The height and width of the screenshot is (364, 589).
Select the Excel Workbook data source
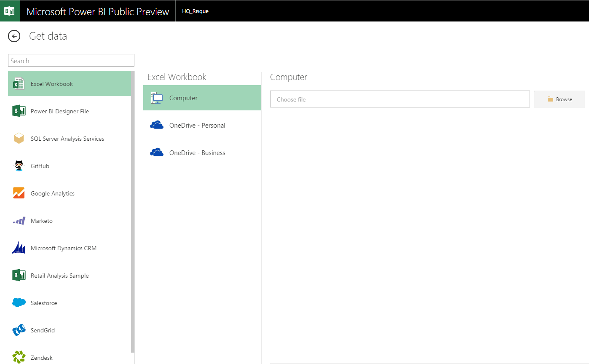click(52, 84)
